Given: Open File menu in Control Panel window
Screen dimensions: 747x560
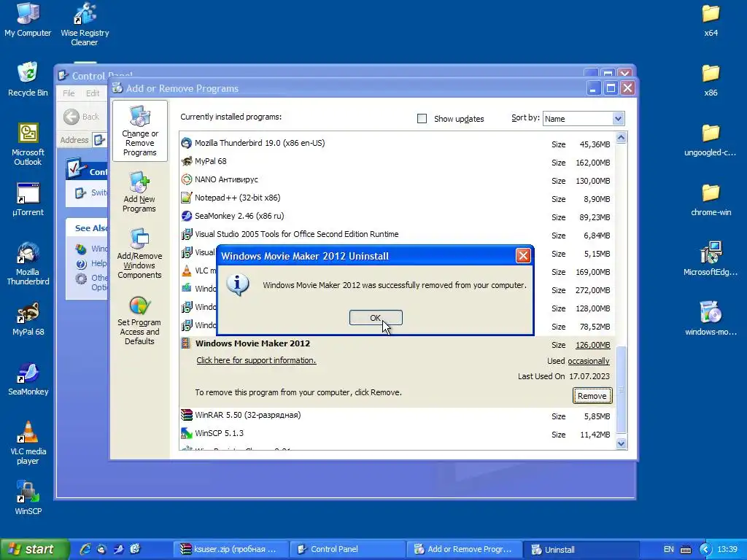Looking at the screenshot, I should [x=69, y=93].
